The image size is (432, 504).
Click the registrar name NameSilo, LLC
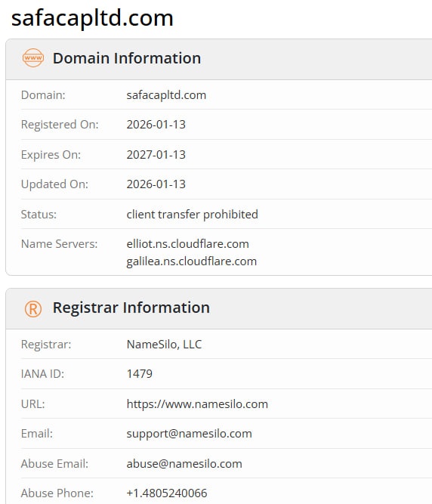(x=164, y=345)
